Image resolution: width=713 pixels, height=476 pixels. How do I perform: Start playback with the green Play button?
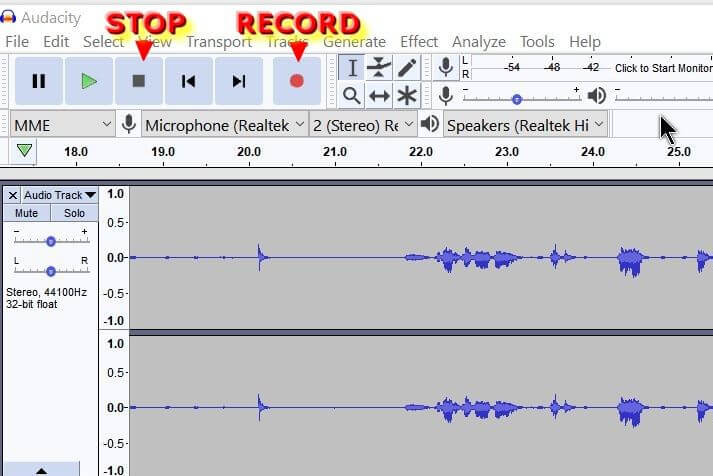pos(89,81)
